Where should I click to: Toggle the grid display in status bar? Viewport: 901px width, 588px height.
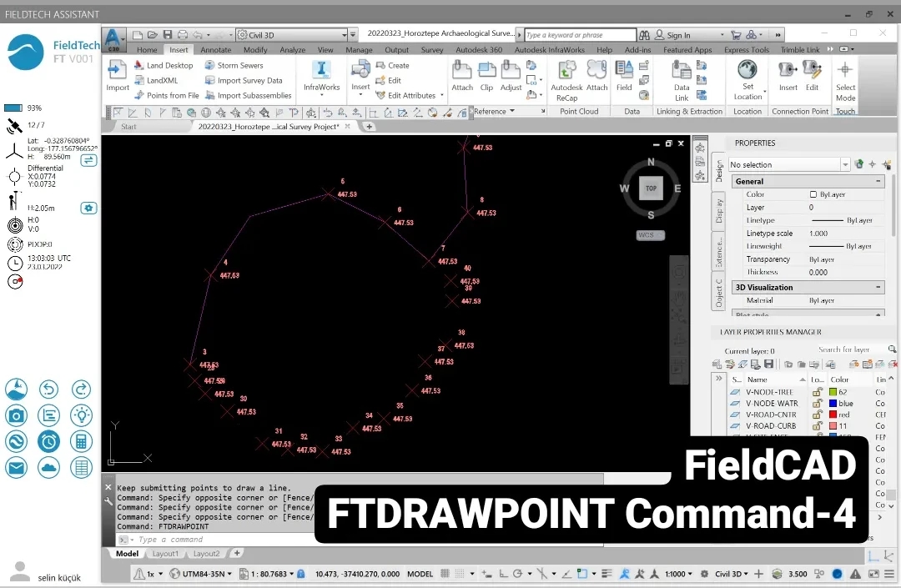[x=445, y=574]
